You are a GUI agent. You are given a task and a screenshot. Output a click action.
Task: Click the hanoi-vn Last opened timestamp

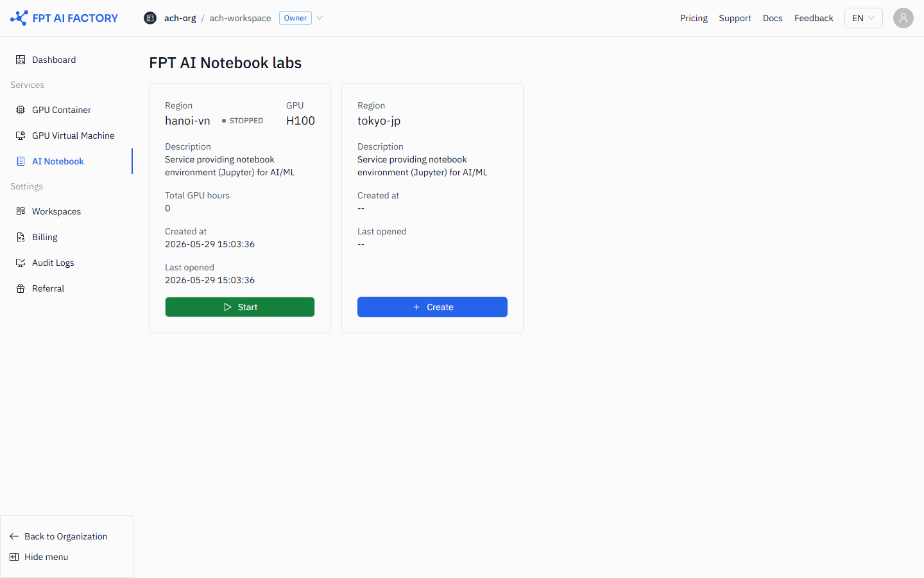pos(210,280)
